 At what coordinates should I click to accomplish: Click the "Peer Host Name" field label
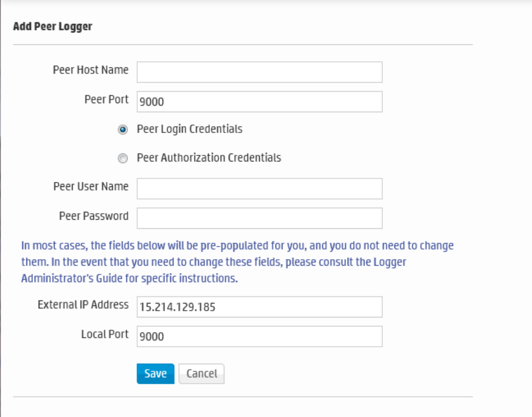pos(90,70)
